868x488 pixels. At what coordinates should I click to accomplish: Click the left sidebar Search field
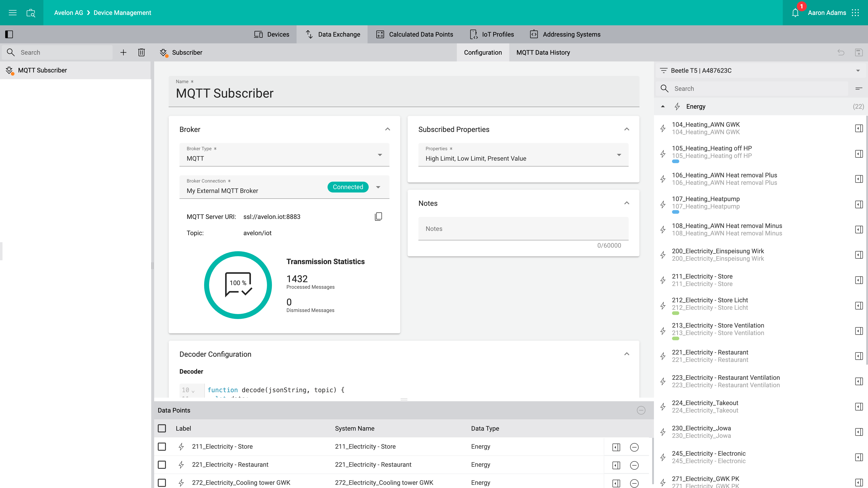coord(57,53)
